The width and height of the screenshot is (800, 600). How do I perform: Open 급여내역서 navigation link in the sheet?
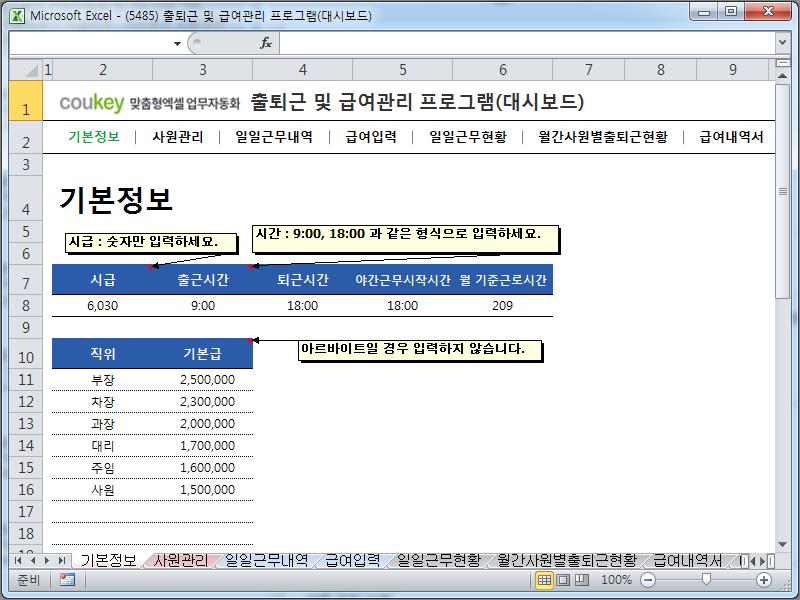pos(731,137)
